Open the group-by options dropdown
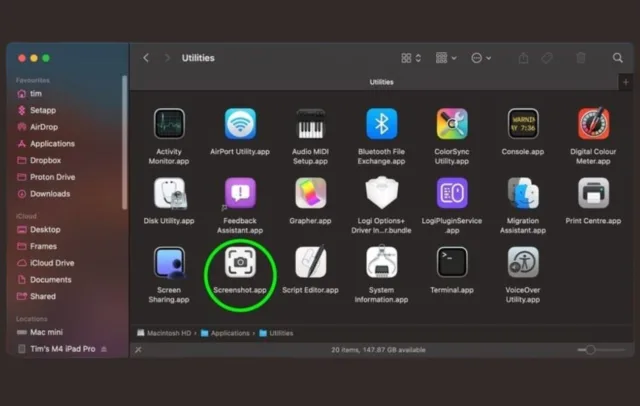 (446, 58)
